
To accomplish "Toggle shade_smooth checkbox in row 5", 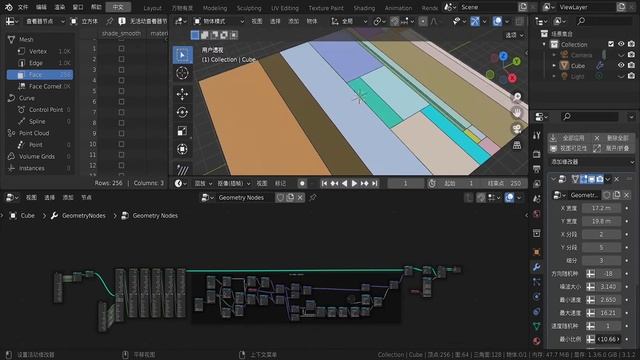I will 121,91.
